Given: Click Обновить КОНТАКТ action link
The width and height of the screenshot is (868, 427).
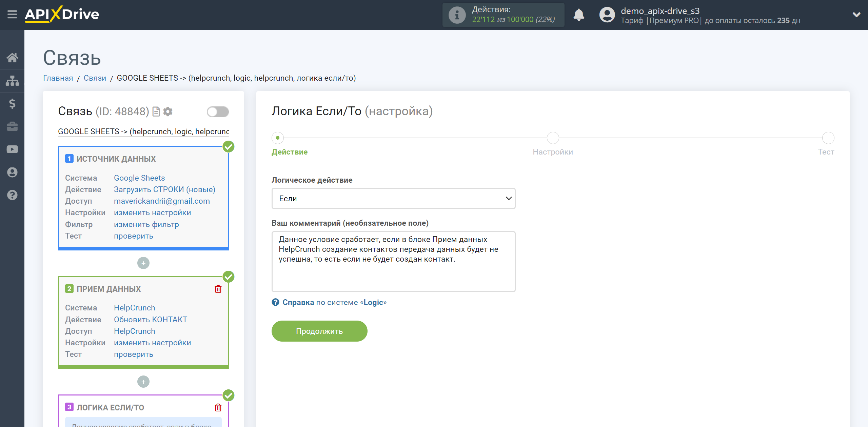Looking at the screenshot, I should pyautogui.click(x=150, y=320).
